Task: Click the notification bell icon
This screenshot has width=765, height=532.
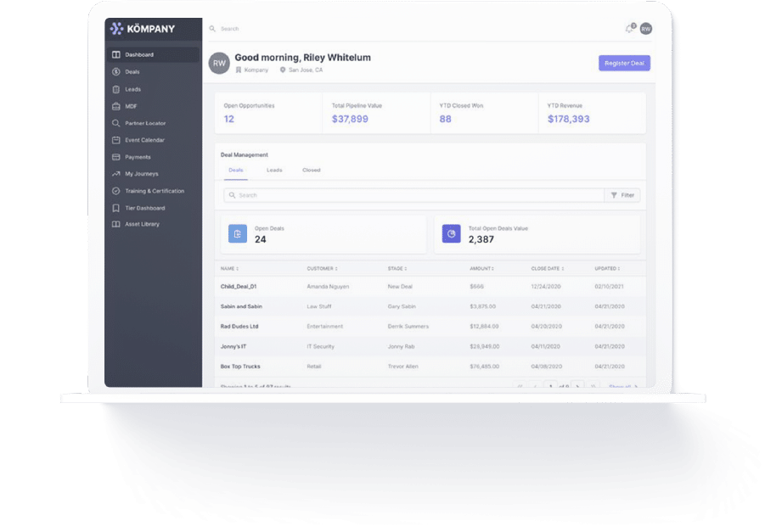Action: (629, 29)
